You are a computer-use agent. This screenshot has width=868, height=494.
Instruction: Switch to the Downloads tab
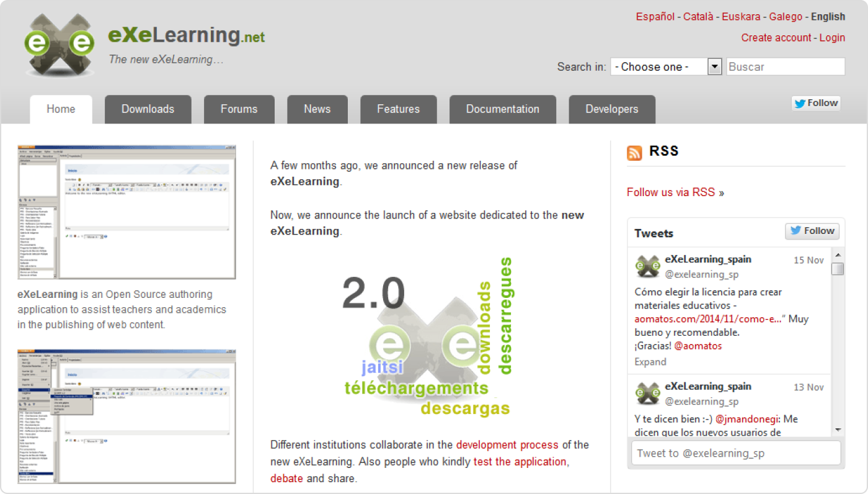point(148,109)
